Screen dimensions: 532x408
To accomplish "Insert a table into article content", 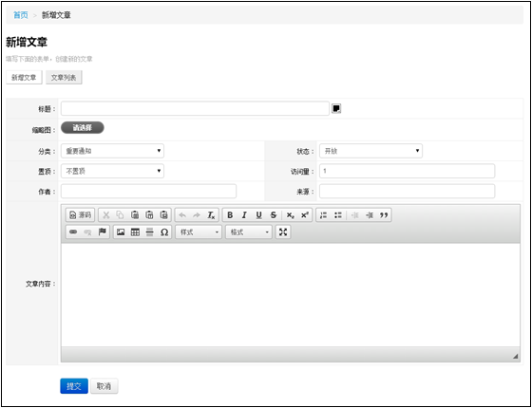I will [x=135, y=232].
